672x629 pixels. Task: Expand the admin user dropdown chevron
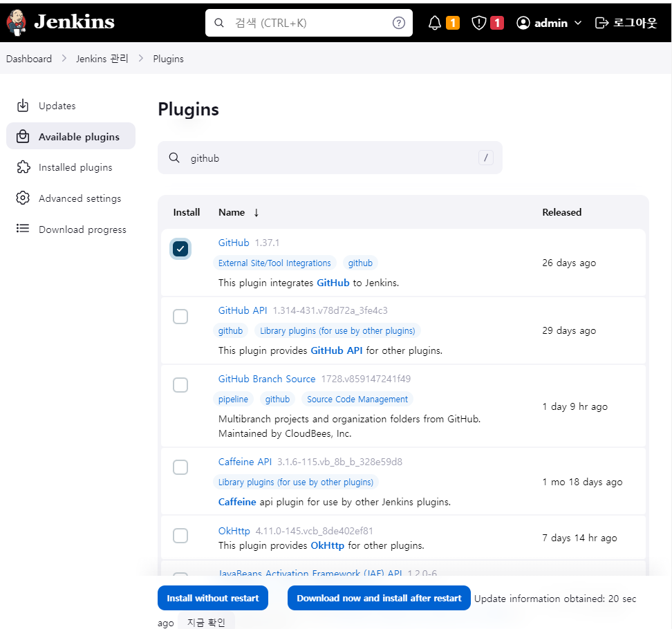(578, 23)
